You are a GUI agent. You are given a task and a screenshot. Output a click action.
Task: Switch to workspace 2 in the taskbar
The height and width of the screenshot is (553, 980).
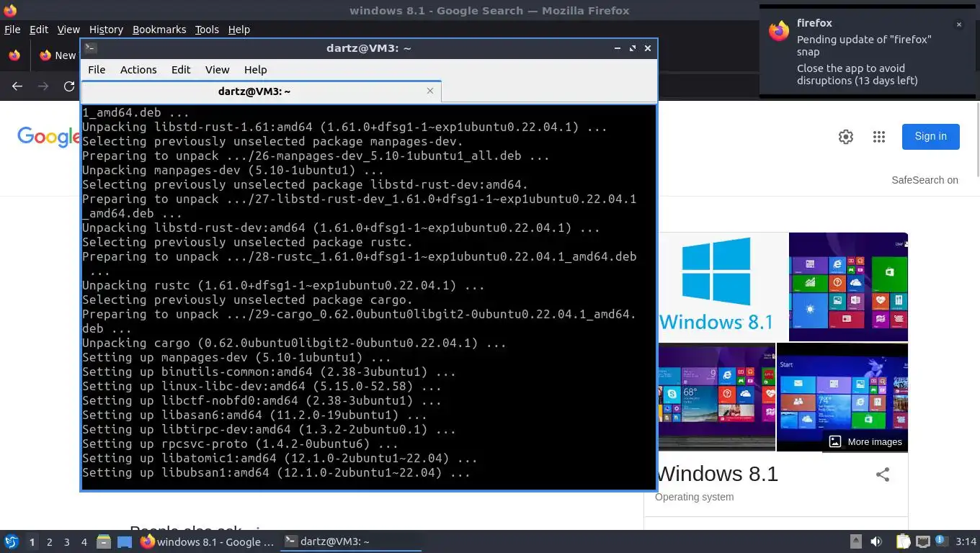[x=50, y=542]
